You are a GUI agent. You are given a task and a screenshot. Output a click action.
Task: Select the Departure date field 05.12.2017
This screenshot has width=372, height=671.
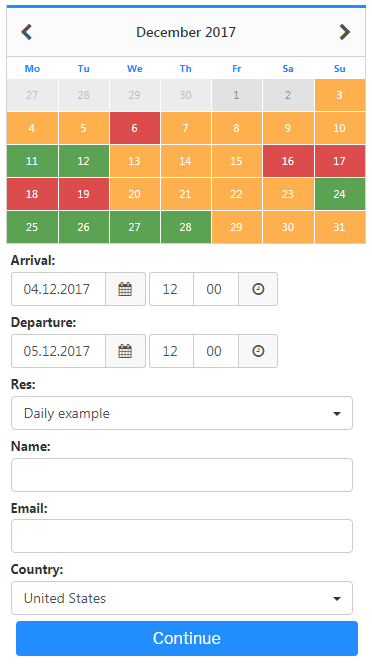click(x=59, y=351)
